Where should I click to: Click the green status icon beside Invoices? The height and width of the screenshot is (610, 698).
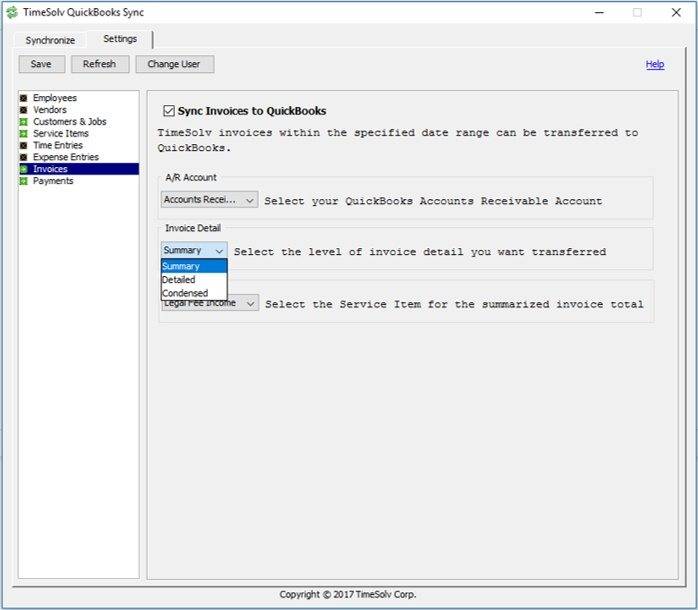coord(24,169)
